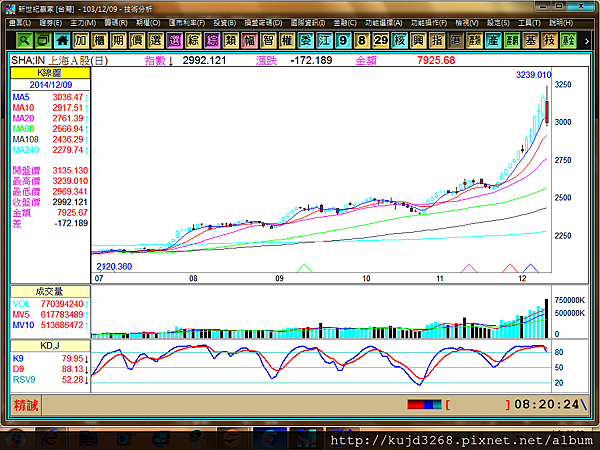Click the dark brown button right of 指
The image size is (600, 450).
[x=456, y=40]
